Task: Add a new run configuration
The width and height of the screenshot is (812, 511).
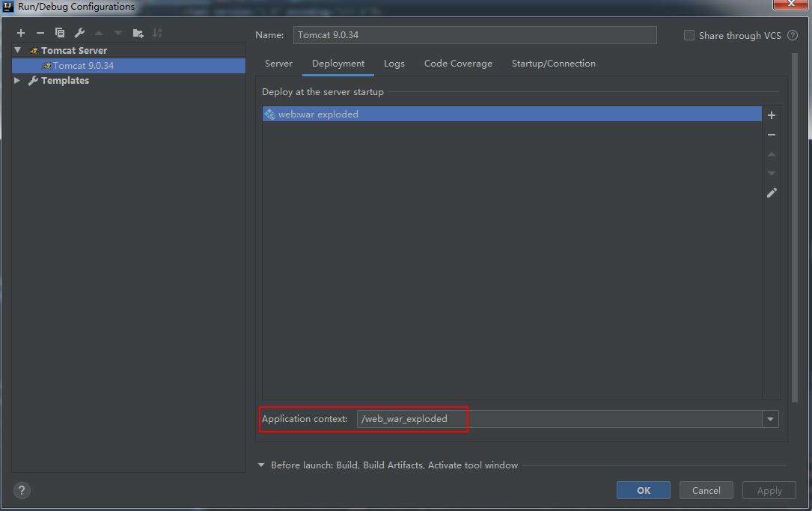Action: tap(21, 33)
